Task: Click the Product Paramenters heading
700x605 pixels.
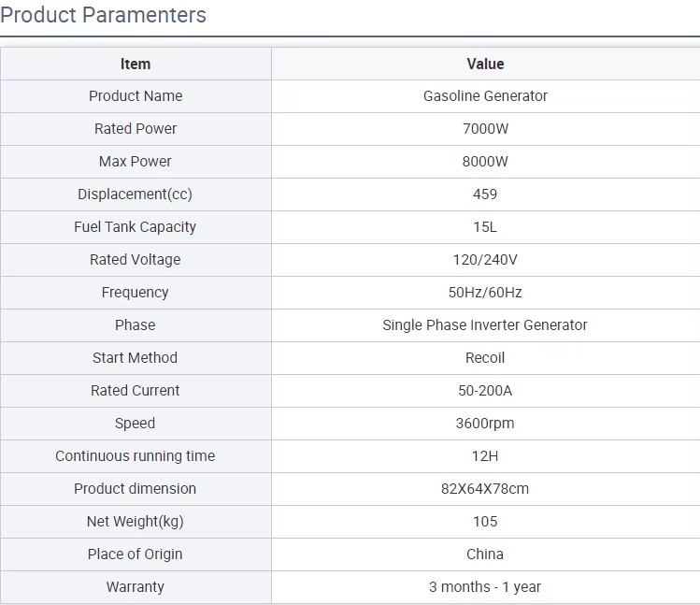Action: coord(103,15)
